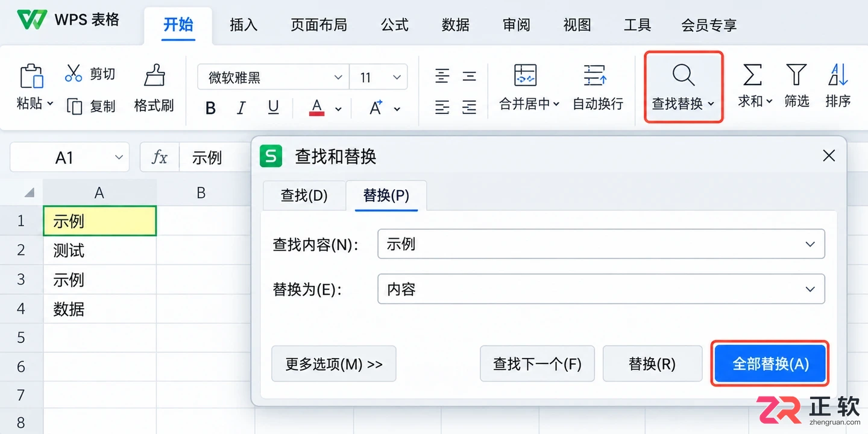Expand the 查找内容 field dropdown arrow
The height and width of the screenshot is (434, 868).
point(810,244)
